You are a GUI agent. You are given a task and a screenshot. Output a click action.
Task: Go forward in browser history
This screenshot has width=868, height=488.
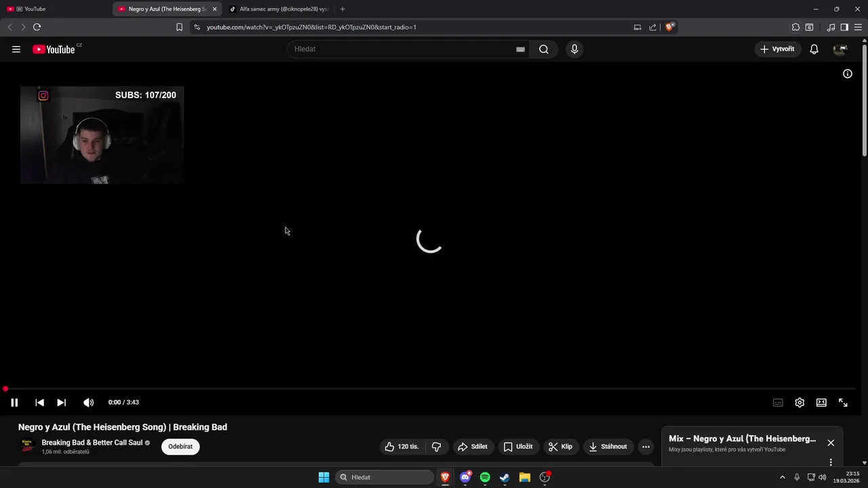point(23,27)
